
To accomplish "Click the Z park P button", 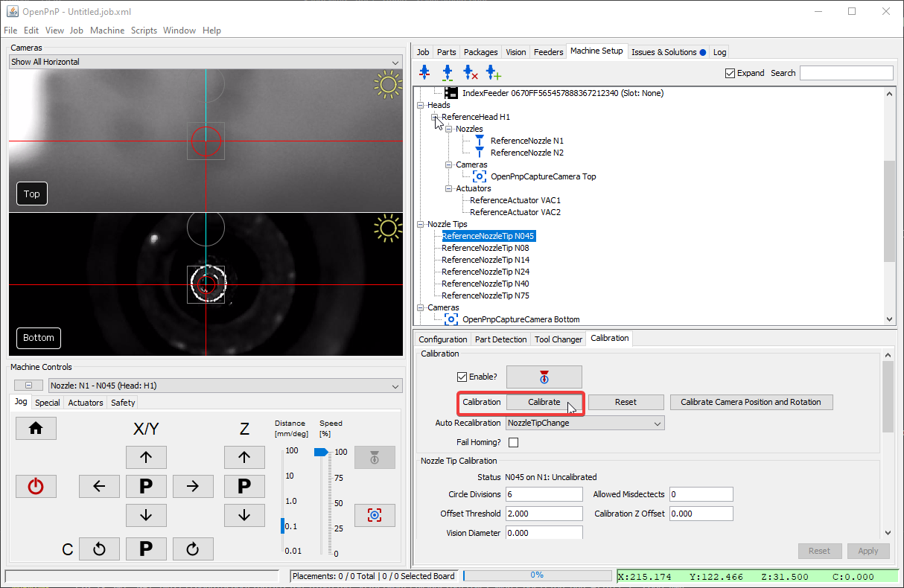I will click(x=244, y=487).
